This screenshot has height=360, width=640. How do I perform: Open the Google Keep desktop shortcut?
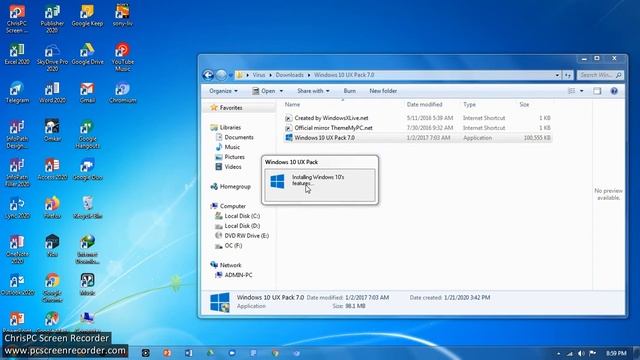tap(87, 16)
